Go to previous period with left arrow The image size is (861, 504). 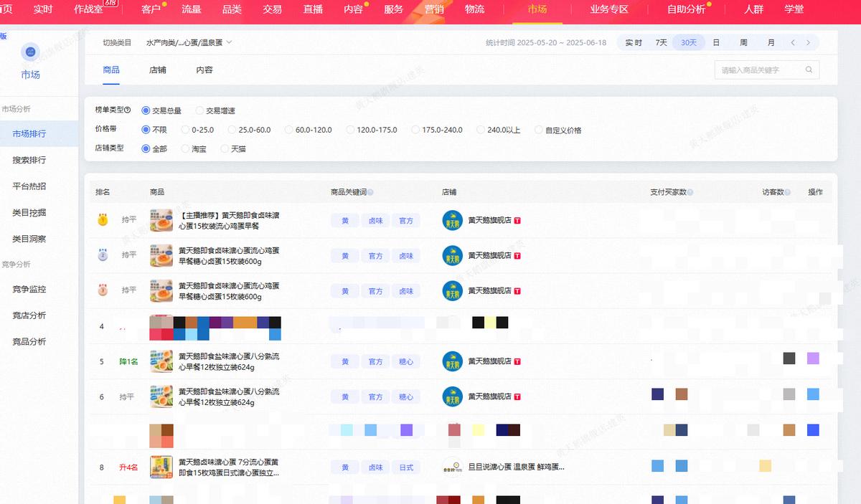click(793, 43)
